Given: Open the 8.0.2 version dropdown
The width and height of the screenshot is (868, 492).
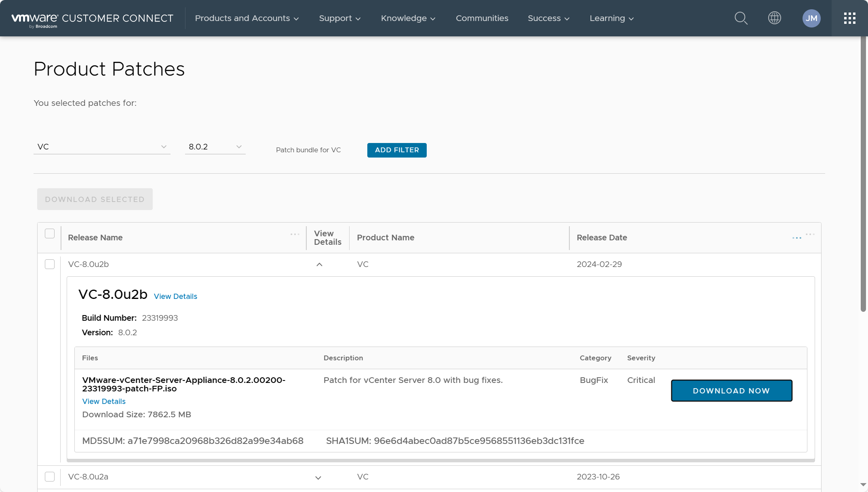Looking at the screenshot, I should pos(215,147).
